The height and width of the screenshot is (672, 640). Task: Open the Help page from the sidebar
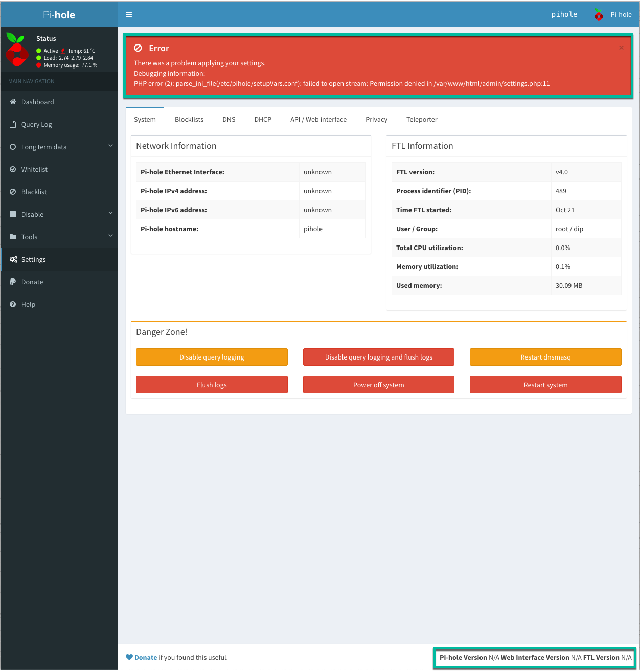click(59, 304)
